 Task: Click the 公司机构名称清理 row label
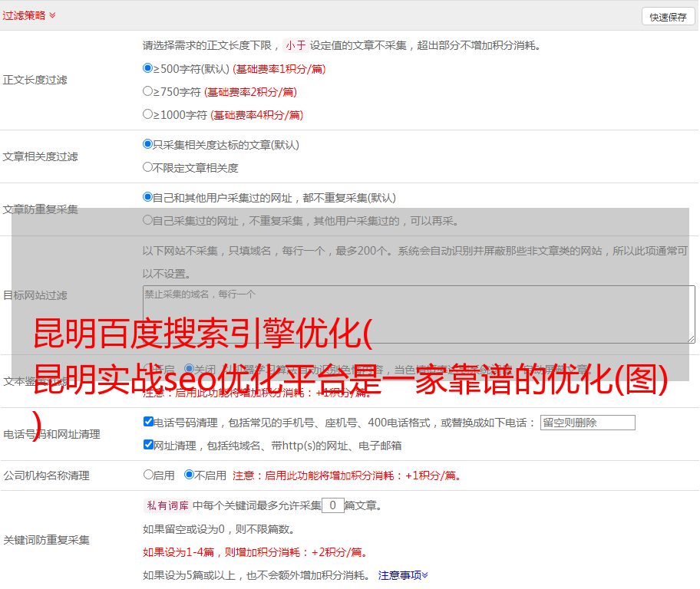(x=46, y=475)
